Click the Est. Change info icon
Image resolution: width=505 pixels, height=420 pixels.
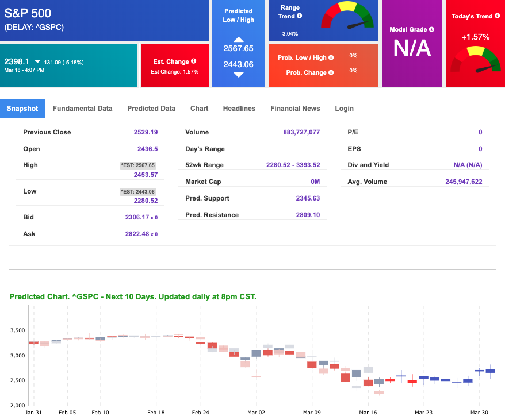coord(194,61)
